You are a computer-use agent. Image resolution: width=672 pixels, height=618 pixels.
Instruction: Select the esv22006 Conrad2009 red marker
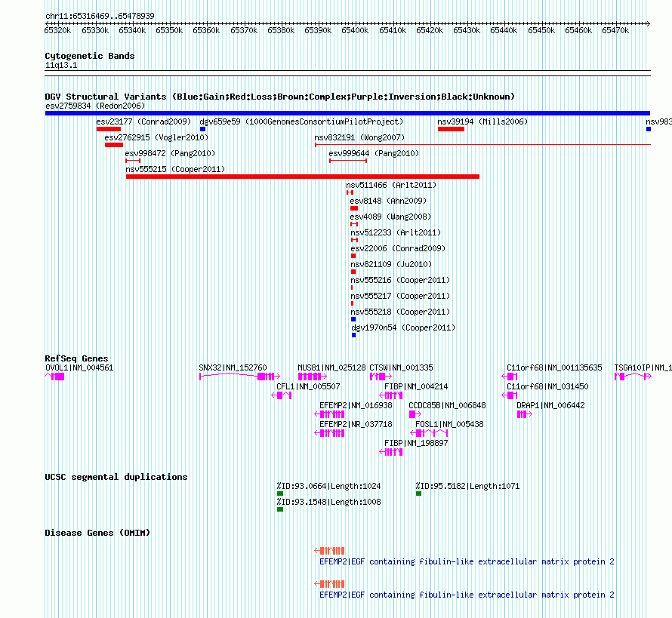click(x=353, y=256)
